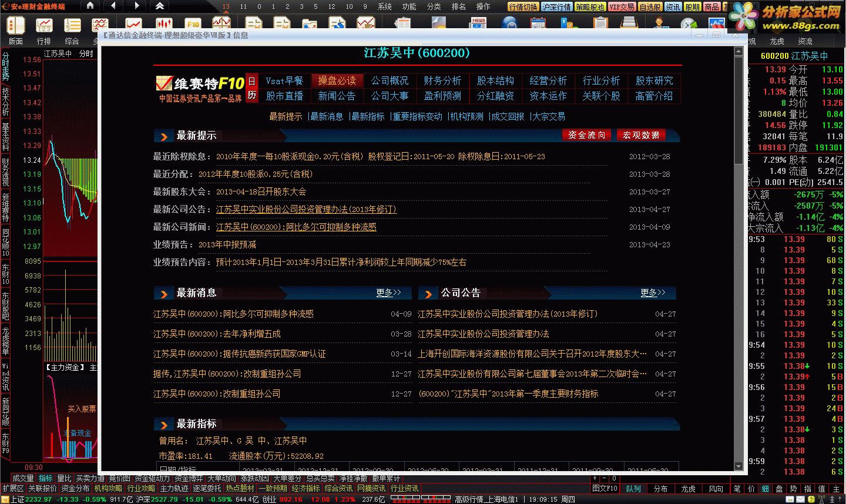Select the 操盘必读 tab
Viewport: 846px width, 504px height.
point(337,80)
